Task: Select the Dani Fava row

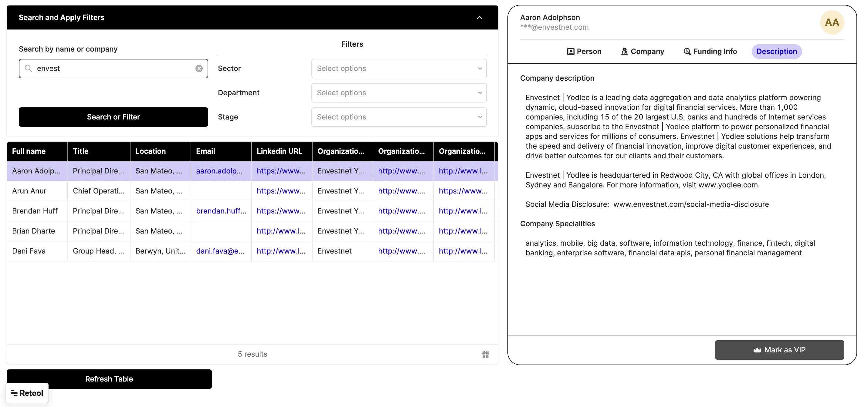Action: pos(252,251)
